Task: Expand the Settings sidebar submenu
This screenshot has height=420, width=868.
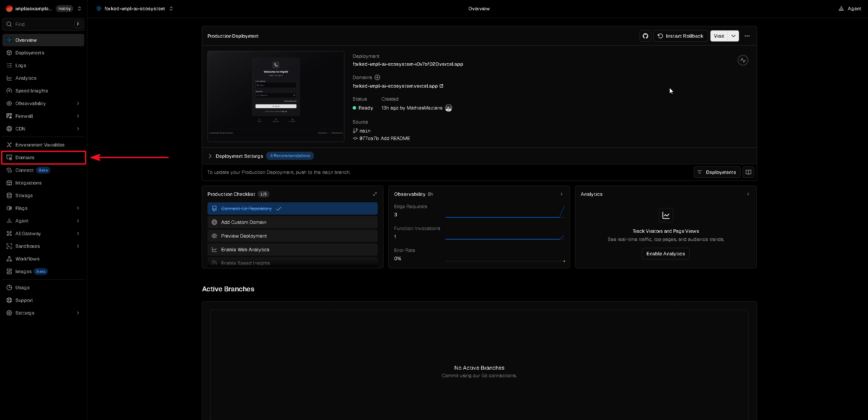Action: tap(78, 313)
